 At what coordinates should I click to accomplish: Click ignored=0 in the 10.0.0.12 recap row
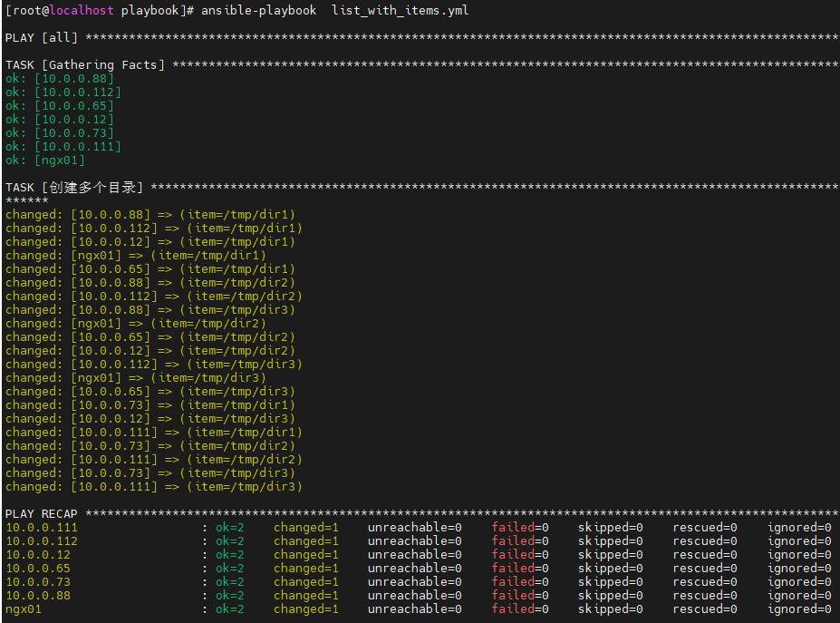(799, 555)
